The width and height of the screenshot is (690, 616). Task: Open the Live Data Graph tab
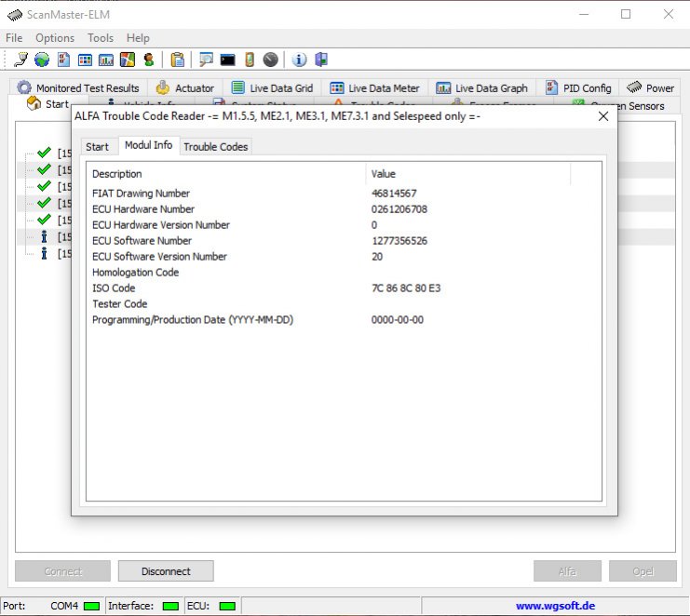click(x=481, y=88)
